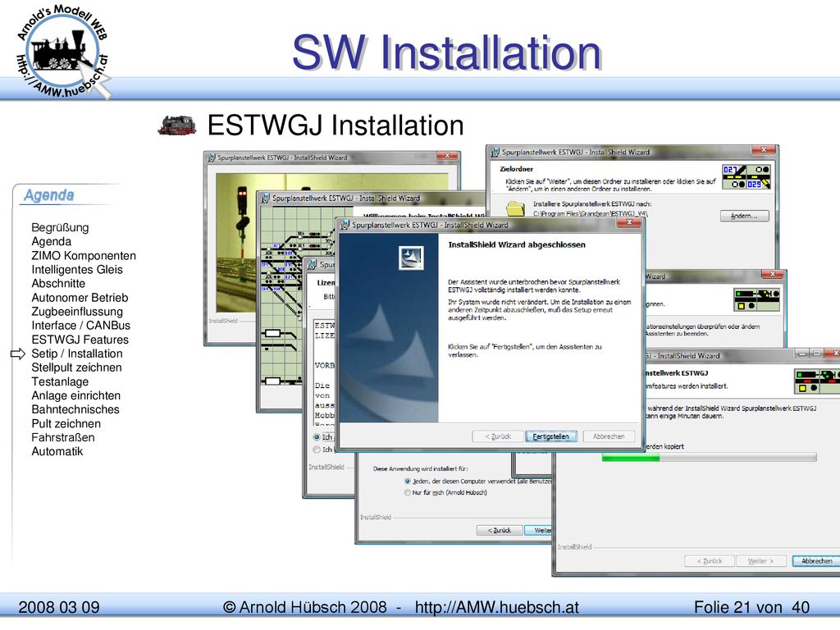Select the second 'Ich' license radio button

tap(317, 450)
